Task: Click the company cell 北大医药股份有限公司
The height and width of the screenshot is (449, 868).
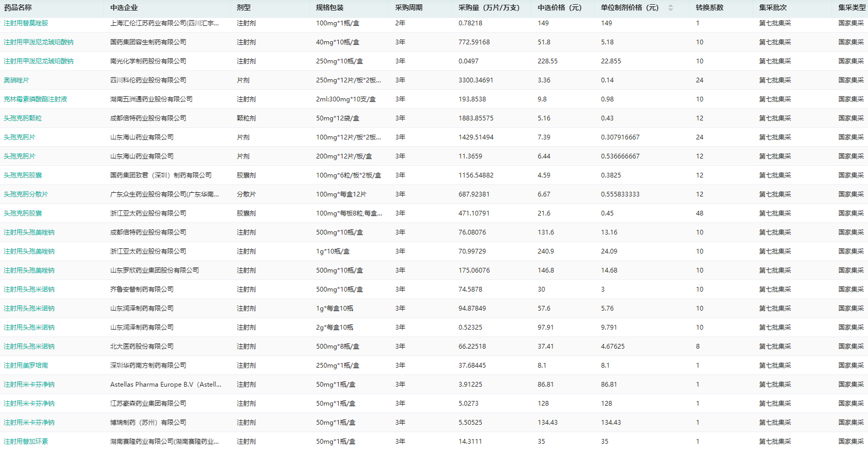Action: pyautogui.click(x=142, y=347)
